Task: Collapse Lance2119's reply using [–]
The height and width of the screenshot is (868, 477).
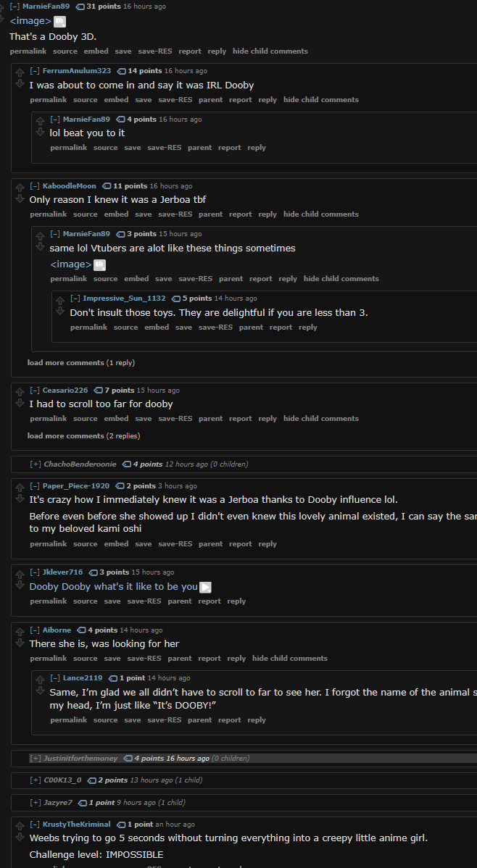Action: point(55,677)
